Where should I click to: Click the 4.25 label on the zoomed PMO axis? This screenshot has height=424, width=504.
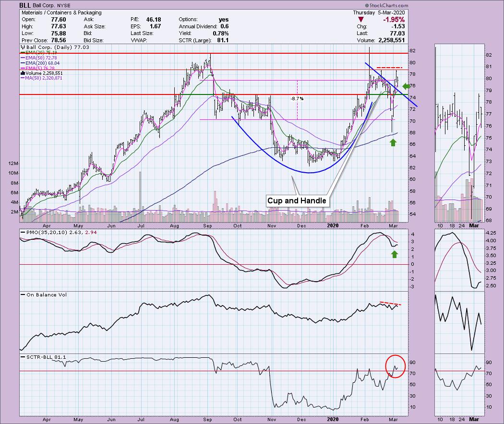pos(491,233)
